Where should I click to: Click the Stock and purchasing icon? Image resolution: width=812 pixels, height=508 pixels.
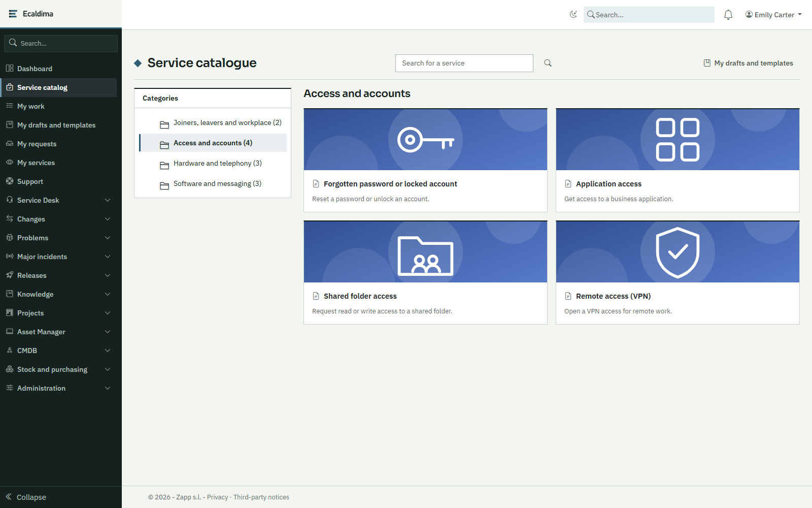(10, 369)
